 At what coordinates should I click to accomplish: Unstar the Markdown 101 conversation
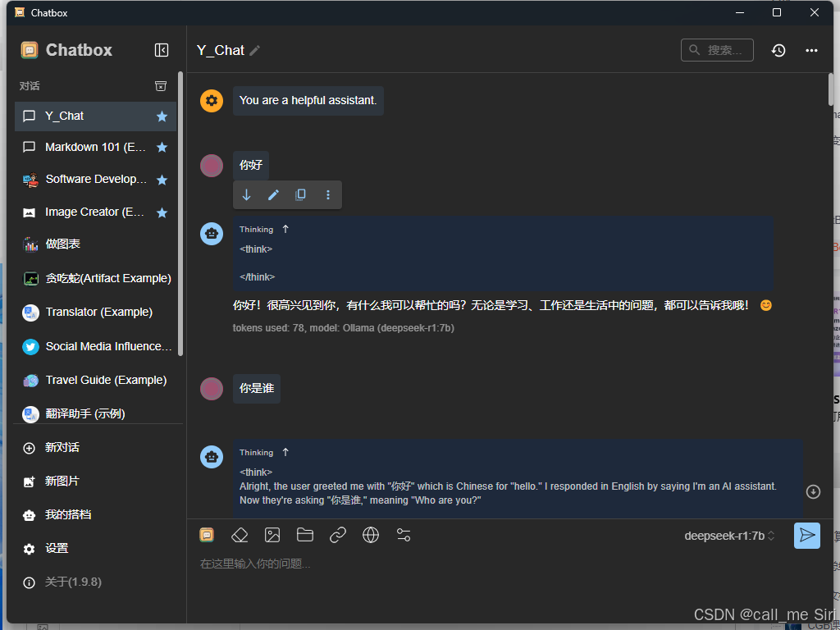(163, 147)
